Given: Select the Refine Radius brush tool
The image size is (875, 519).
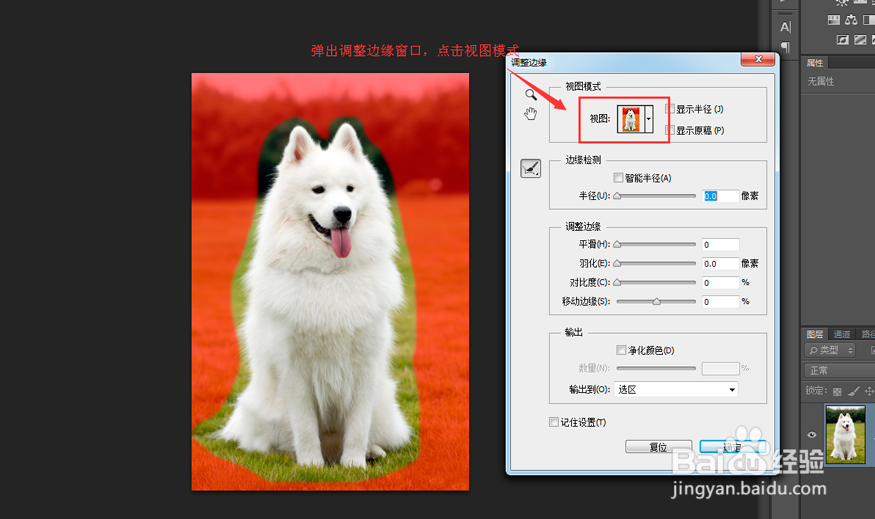Looking at the screenshot, I should [x=531, y=168].
